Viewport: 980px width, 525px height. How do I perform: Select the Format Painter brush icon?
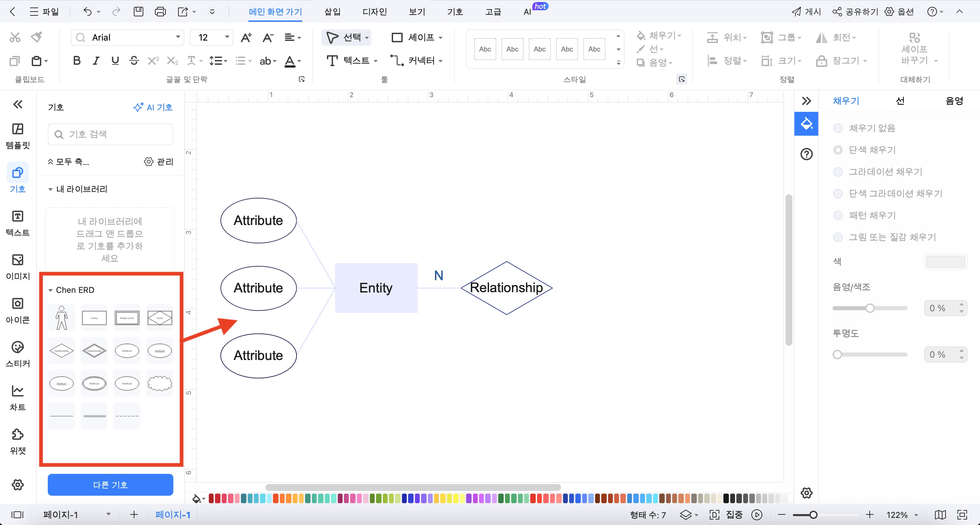[x=37, y=37]
